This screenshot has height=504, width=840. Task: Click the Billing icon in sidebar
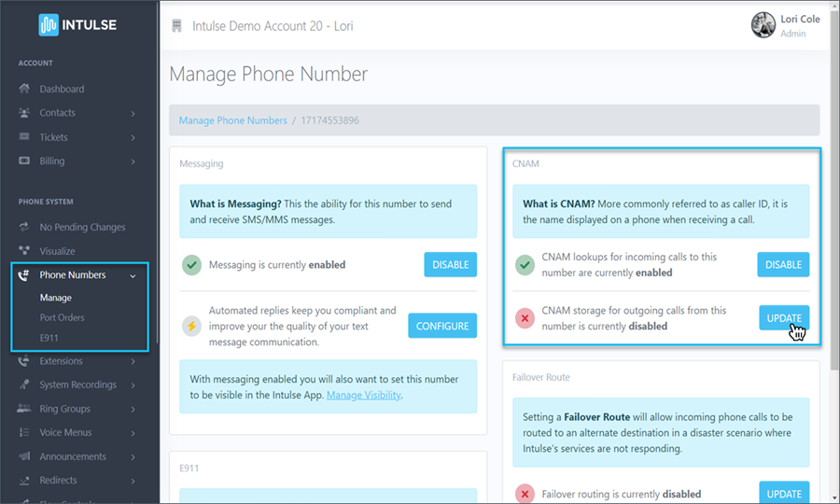coord(24,161)
